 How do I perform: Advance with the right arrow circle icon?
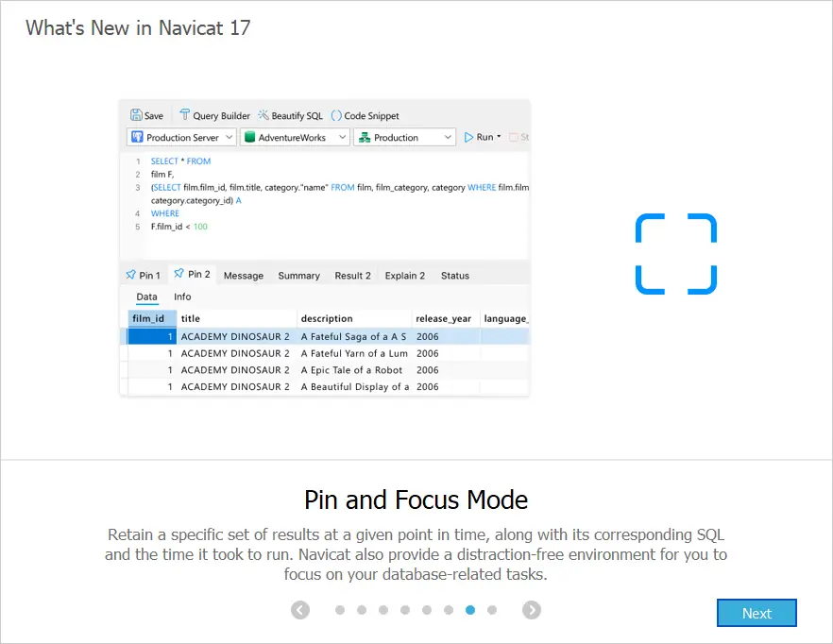click(x=532, y=610)
